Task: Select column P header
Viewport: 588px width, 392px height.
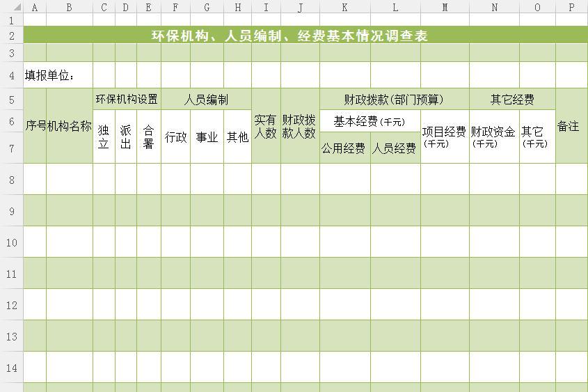Action: (x=571, y=7)
